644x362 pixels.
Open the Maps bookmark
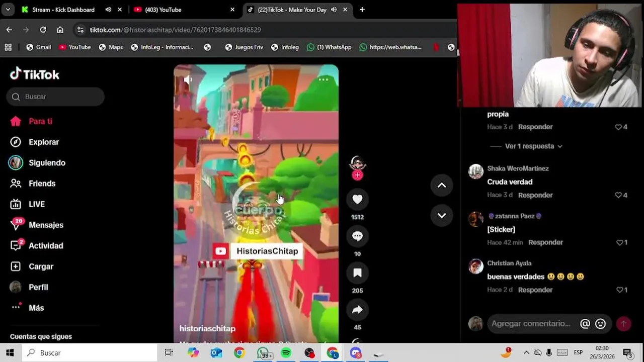coord(111,47)
